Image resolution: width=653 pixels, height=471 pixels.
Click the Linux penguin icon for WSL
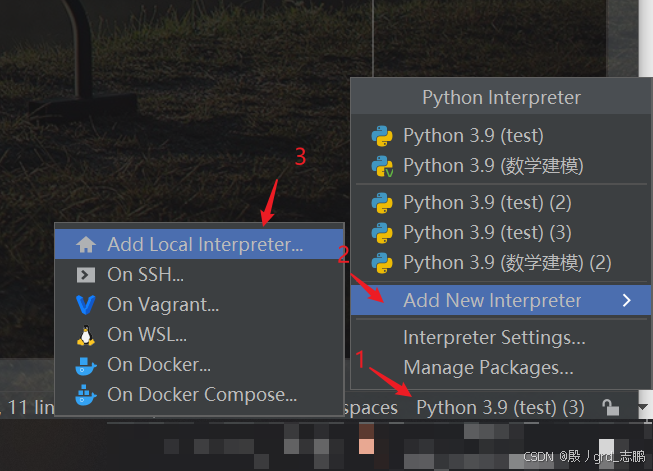click(86, 335)
